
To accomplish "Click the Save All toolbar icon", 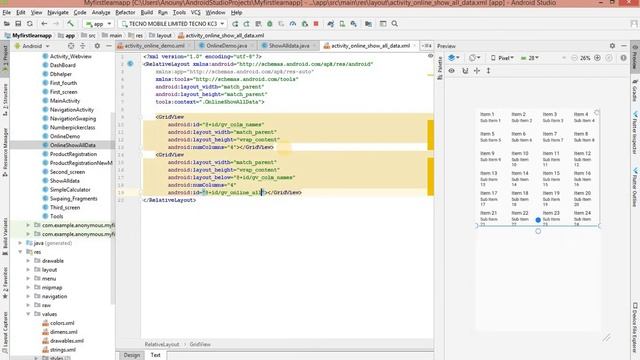I will click(x=18, y=24).
